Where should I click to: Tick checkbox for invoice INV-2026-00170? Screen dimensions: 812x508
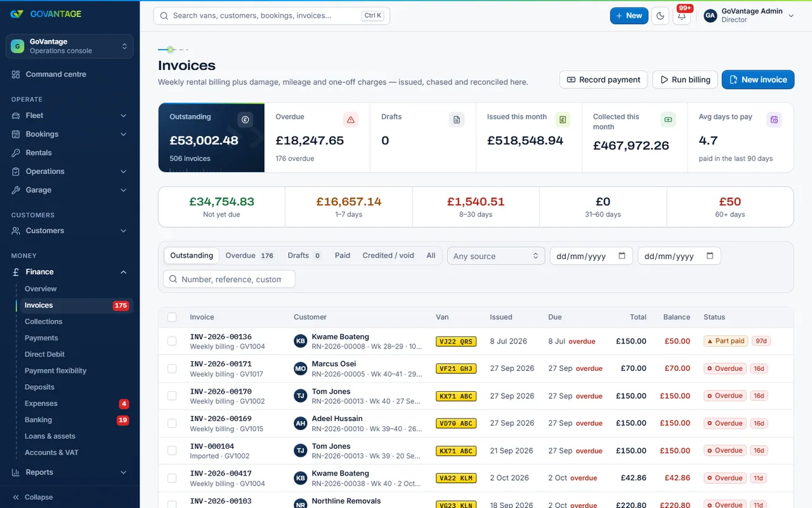[x=172, y=396]
